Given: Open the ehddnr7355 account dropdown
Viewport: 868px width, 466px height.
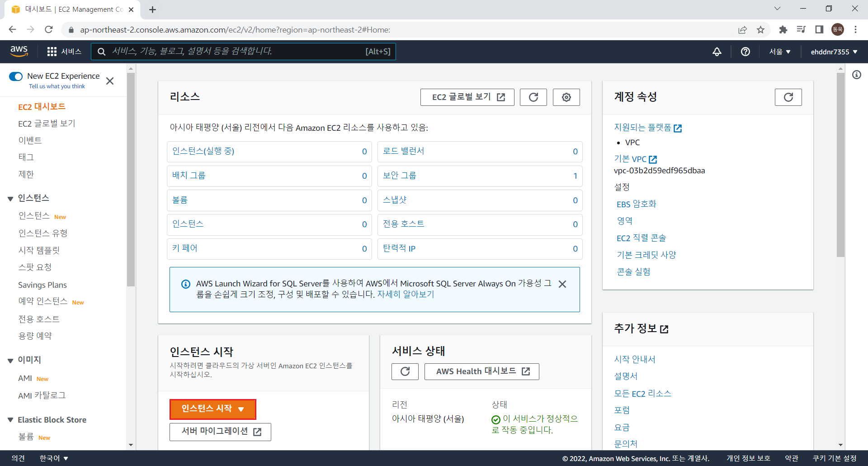Looking at the screenshot, I should [834, 52].
